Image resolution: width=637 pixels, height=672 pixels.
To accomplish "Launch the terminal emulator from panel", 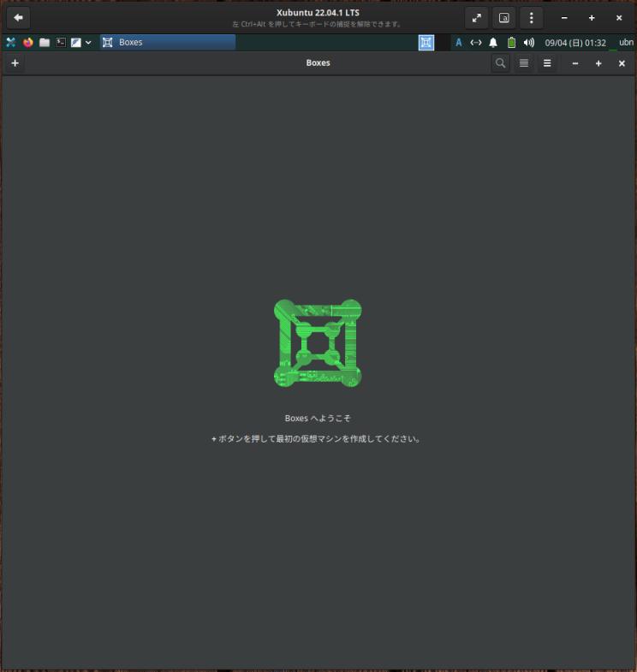I will (x=61, y=43).
